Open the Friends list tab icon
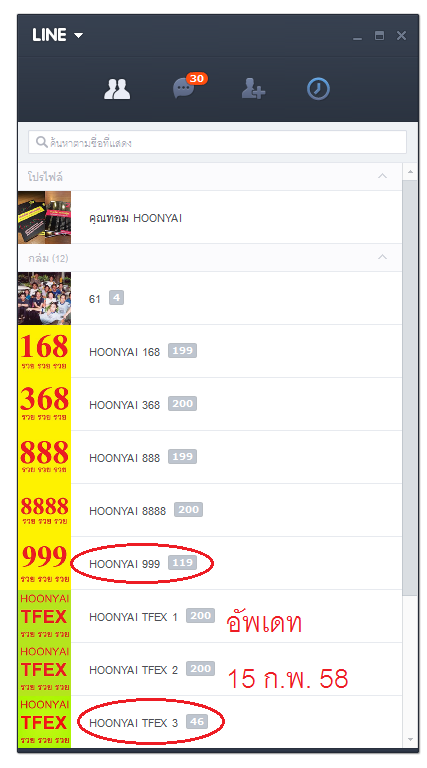Image resolution: width=427 pixels, height=768 pixels. click(x=117, y=89)
